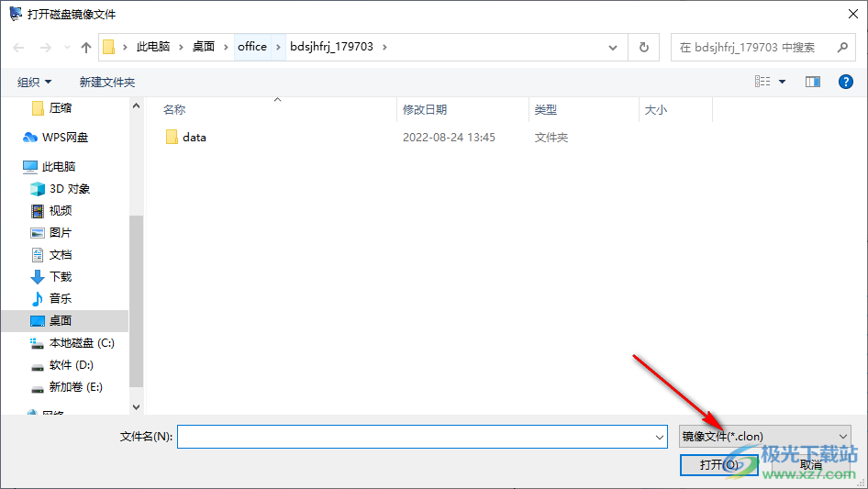Select 此电脑 in navigation tree
Screen dimensions: 868x489
tap(50, 166)
